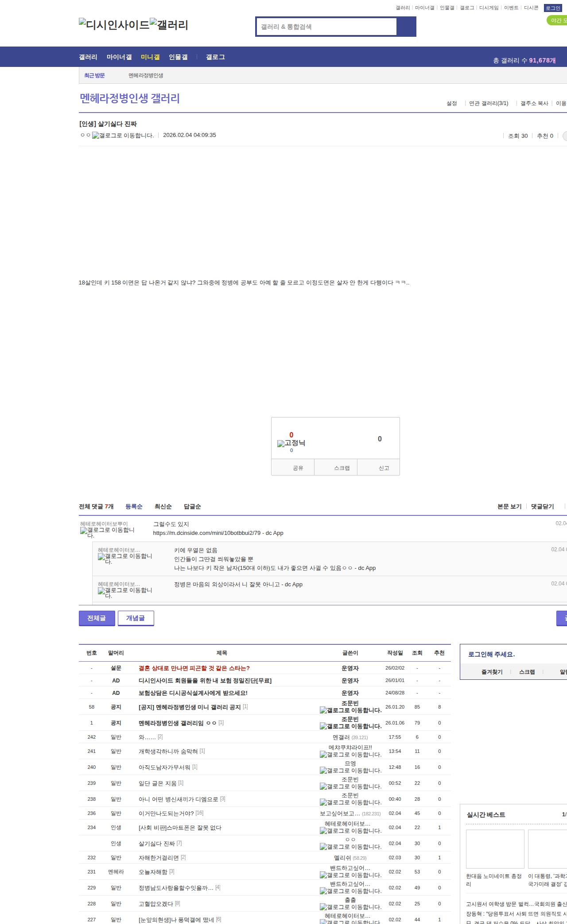The image size is (567, 924).
Task: Toggle the 야간 모드 night mode switch
Action: 557,20
